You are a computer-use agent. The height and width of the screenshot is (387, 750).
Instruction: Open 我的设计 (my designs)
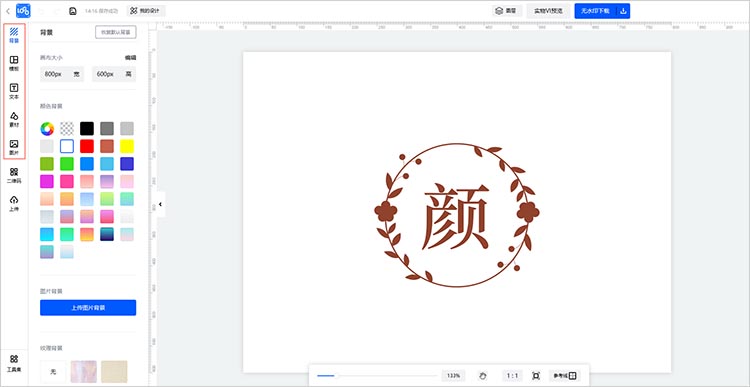coord(146,11)
